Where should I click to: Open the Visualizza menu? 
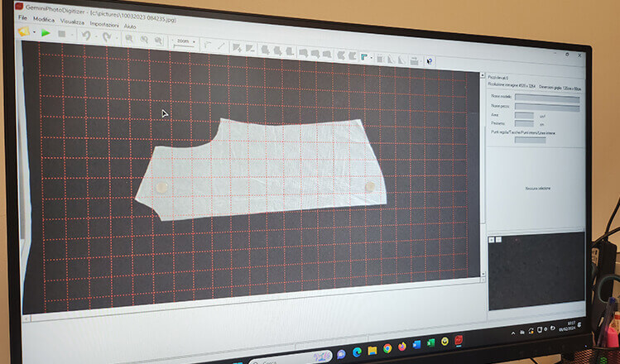tap(72, 22)
